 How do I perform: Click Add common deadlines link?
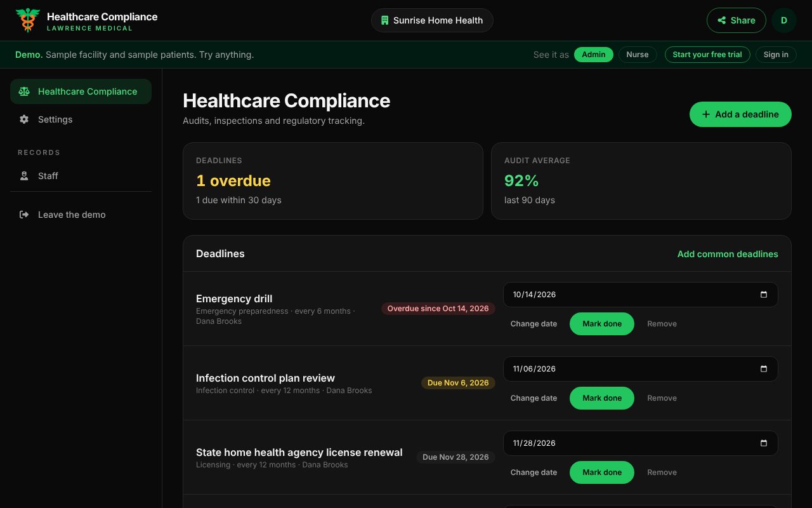tap(728, 254)
